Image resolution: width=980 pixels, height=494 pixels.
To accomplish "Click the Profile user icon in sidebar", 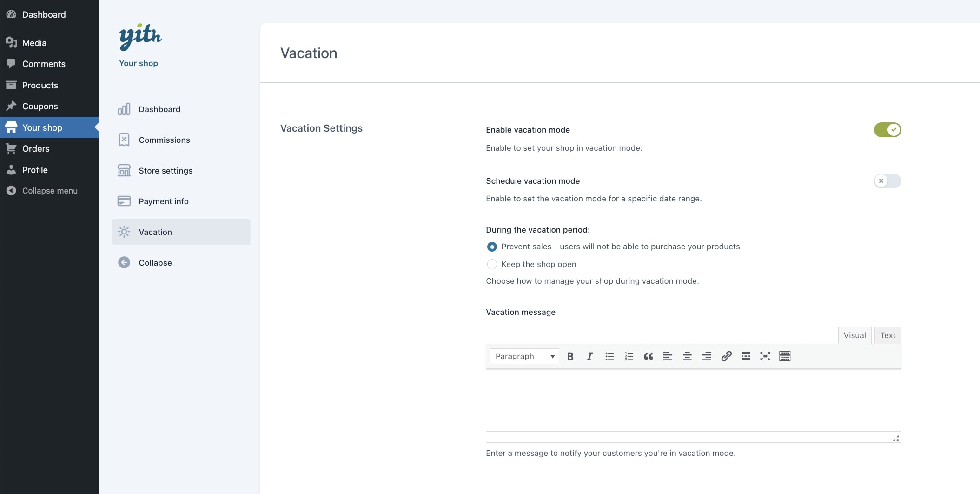I will (11, 170).
